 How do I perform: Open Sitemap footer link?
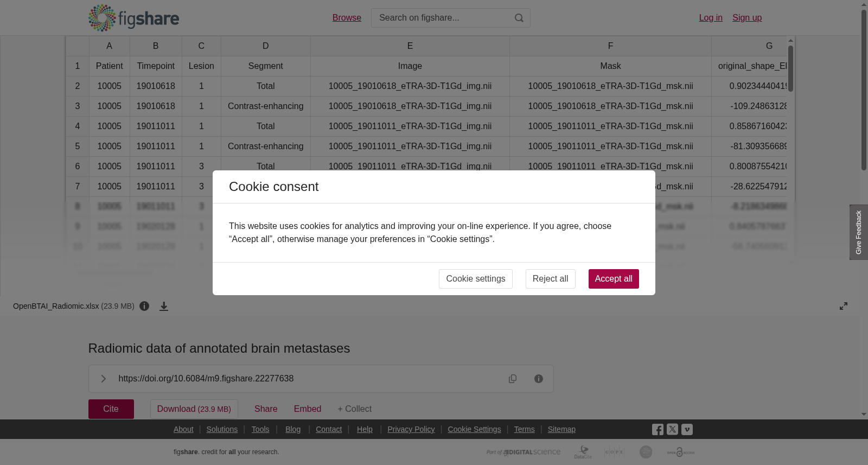coord(561,429)
